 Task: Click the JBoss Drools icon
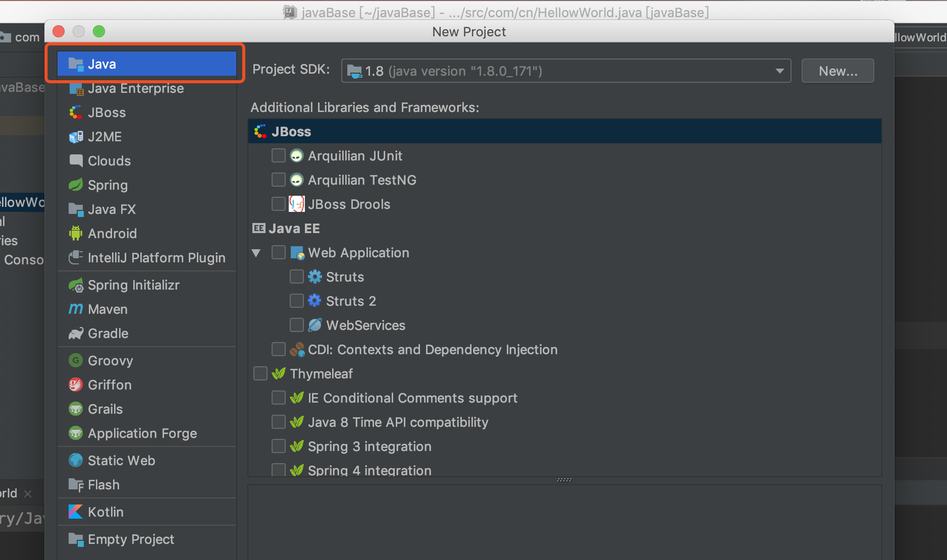pyautogui.click(x=297, y=204)
